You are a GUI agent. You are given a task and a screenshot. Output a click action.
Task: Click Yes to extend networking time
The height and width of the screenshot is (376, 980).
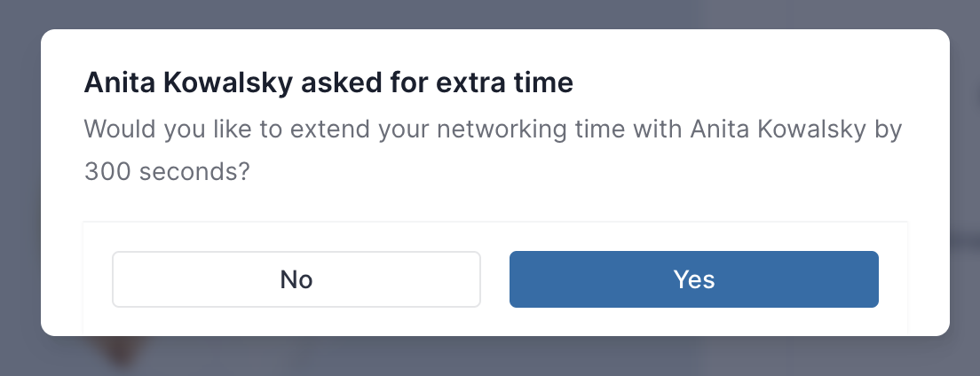(694, 279)
